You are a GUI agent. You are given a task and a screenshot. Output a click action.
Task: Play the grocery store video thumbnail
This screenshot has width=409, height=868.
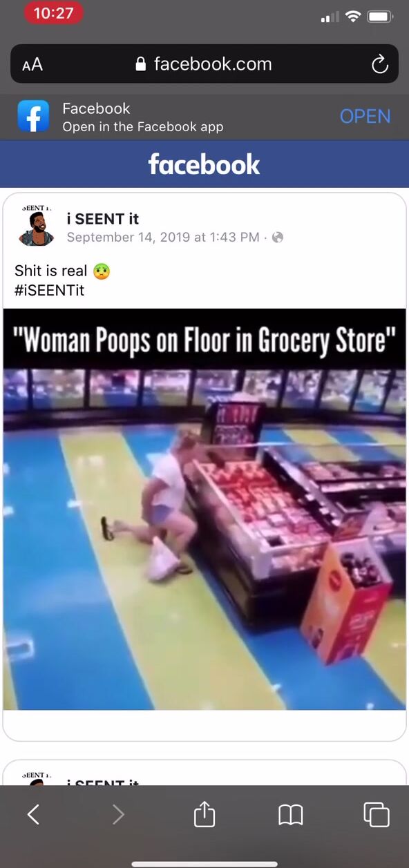(204, 509)
